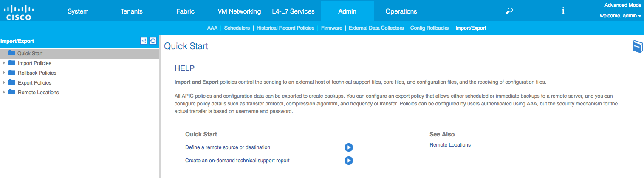The height and width of the screenshot is (178, 644).
Task: Click the topology icon beside refresh
Action: (x=144, y=41)
